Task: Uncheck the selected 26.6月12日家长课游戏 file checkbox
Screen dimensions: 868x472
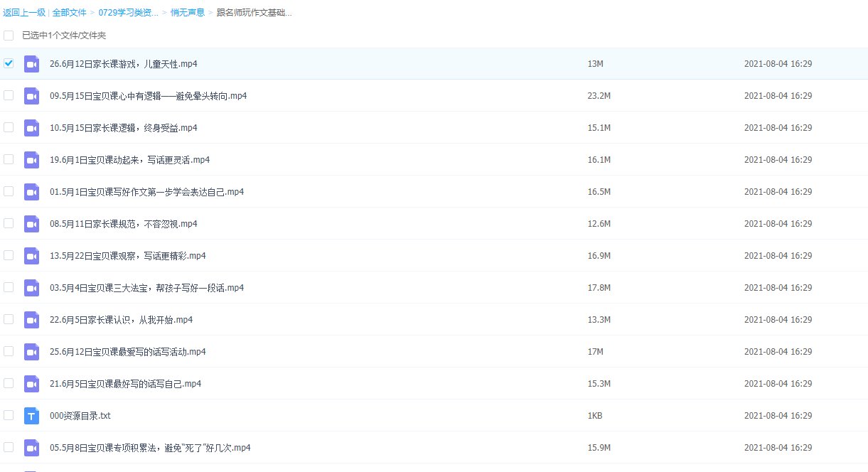Action: (9, 63)
